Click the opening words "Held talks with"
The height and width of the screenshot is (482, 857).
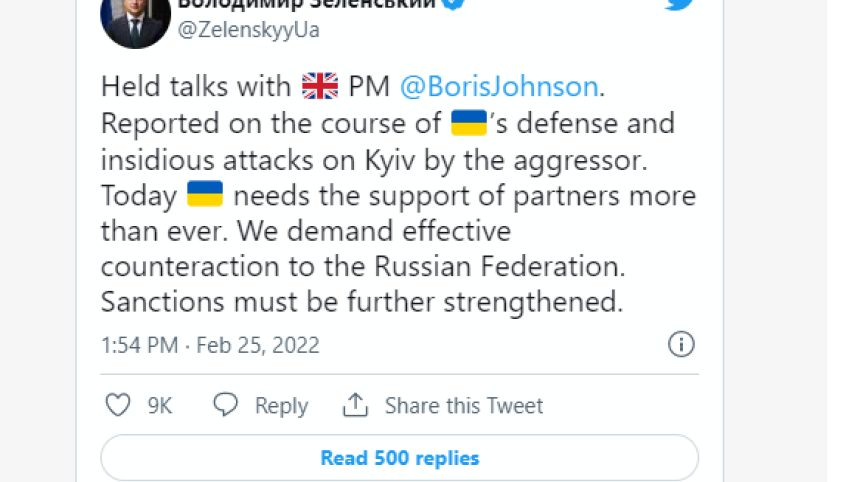(x=196, y=87)
